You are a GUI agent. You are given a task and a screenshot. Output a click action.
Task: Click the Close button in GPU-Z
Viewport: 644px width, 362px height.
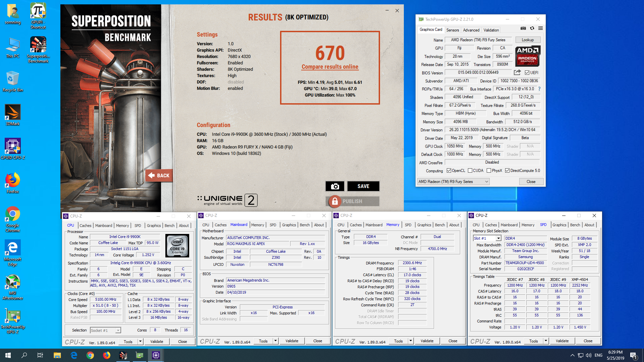pyautogui.click(x=531, y=182)
